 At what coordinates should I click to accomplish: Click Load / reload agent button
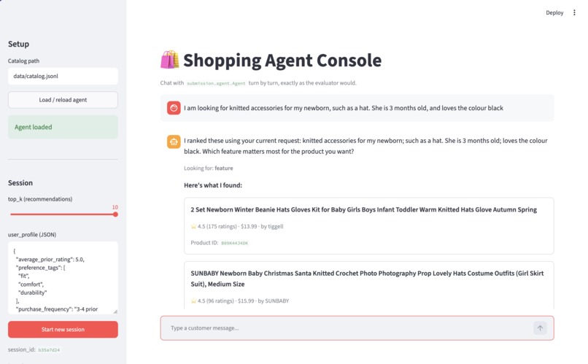[63, 100]
